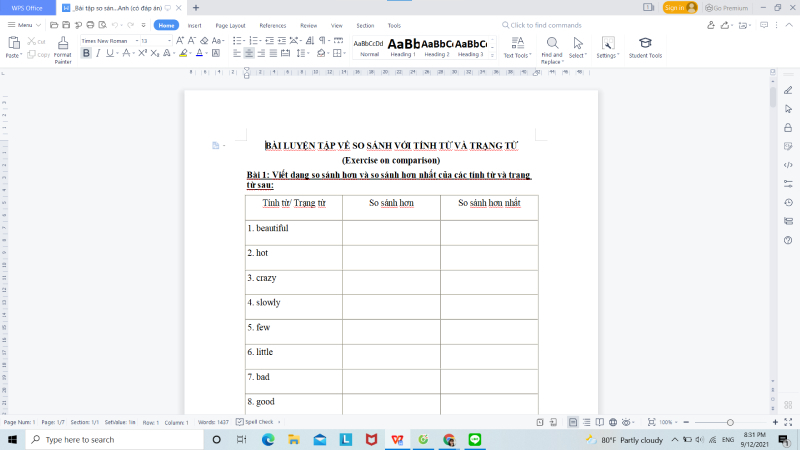The width and height of the screenshot is (800, 450).
Task: Expand the styles gallery
Action: tap(492, 55)
